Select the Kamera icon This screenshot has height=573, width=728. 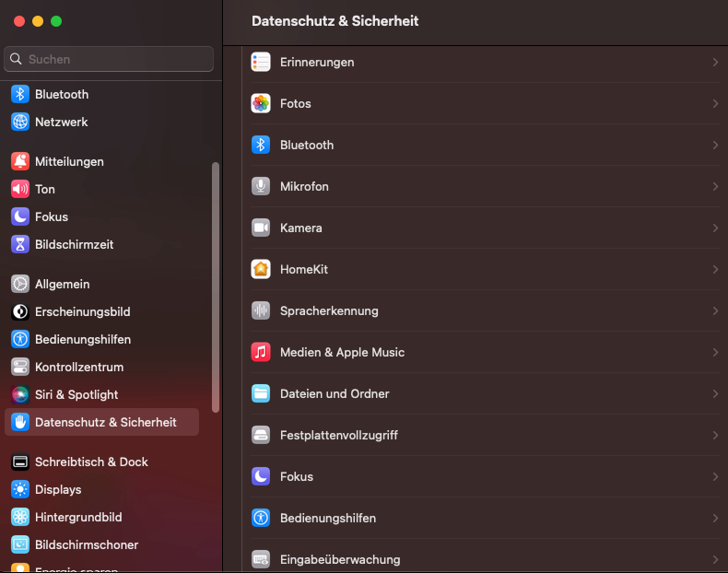(x=261, y=228)
